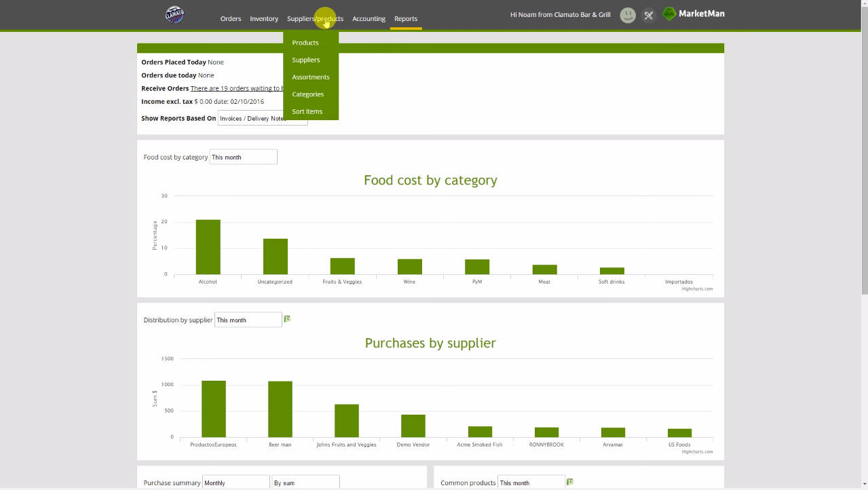Image resolution: width=868 pixels, height=490 pixels.
Task: Click the crossed-tools settings icon
Action: point(647,14)
